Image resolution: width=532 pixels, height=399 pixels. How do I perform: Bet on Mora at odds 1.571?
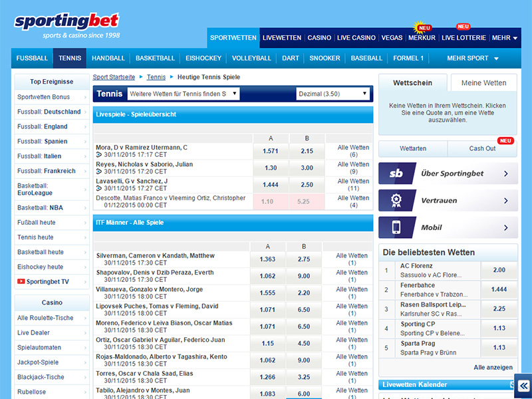[x=271, y=151]
